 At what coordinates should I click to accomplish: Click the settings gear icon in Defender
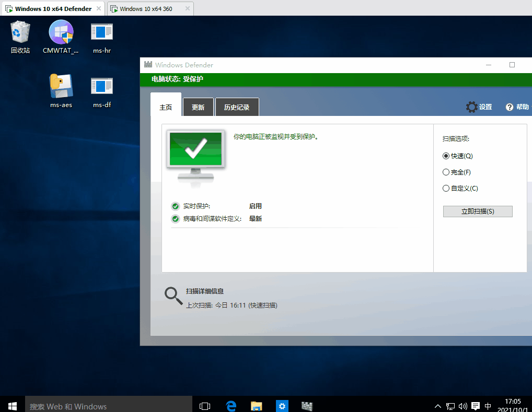pyautogui.click(x=471, y=107)
